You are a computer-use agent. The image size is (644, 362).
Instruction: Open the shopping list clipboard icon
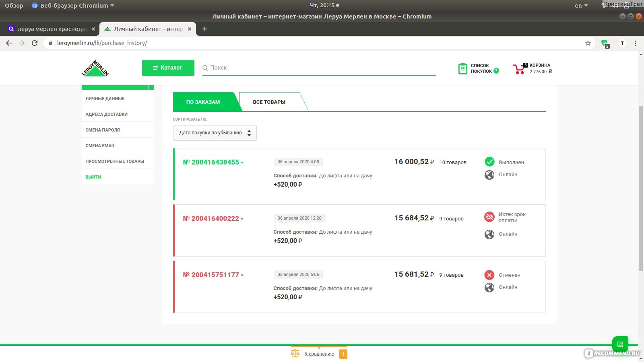(463, 69)
